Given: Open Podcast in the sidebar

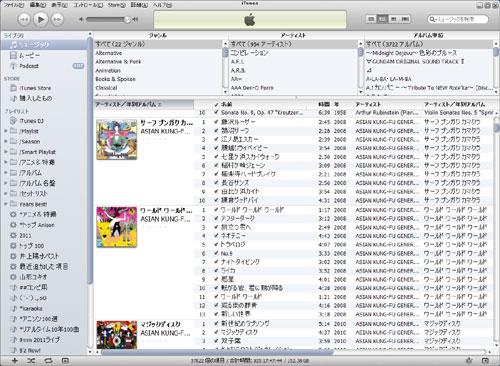Looking at the screenshot, I should point(44,66).
